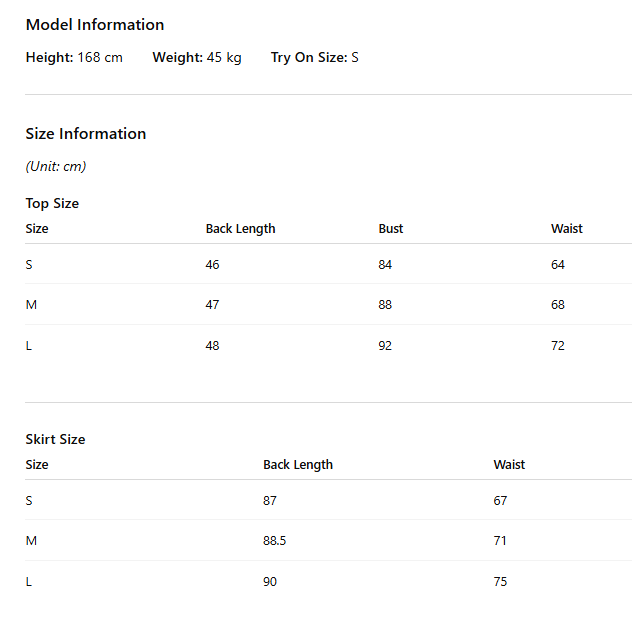Click the skirt L row waist value 75
Viewport: 632px width, 624px height.
click(x=500, y=581)
